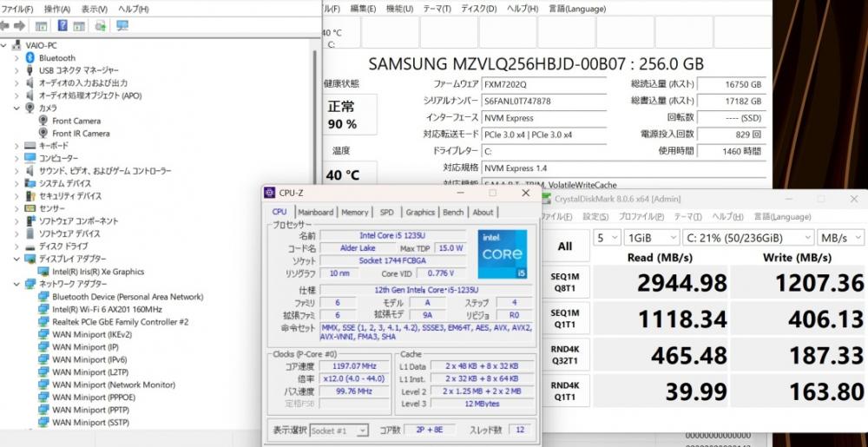Expand the センサー category
This screenshot has width=868, height=447.
pos(16,208)
